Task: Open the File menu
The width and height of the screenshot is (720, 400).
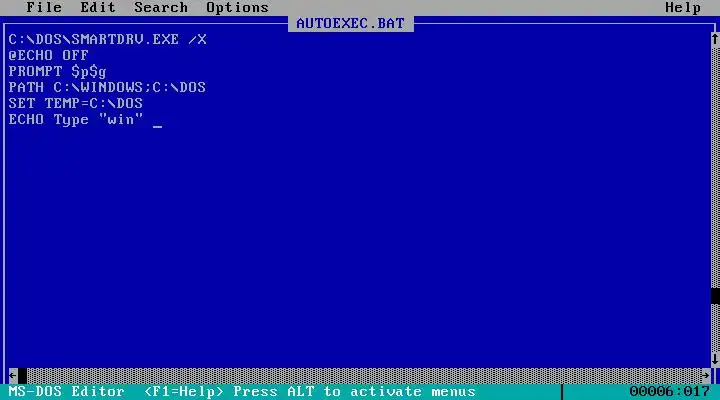Action: click(x=44, y=7)
